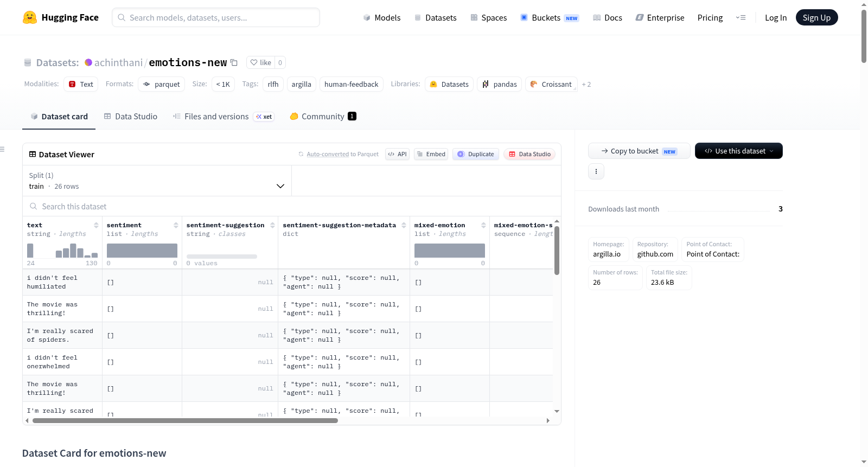This screenshot has width=868, height=467.
Task: Click the Duplicate button
Action: click(x=475, y=154)
